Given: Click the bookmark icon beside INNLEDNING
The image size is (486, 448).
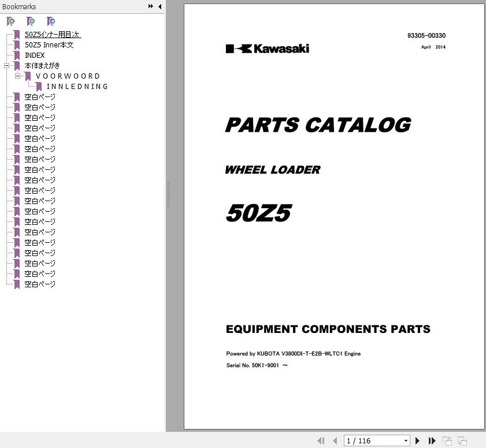Looking at the screenshot, I should (39, 87).
